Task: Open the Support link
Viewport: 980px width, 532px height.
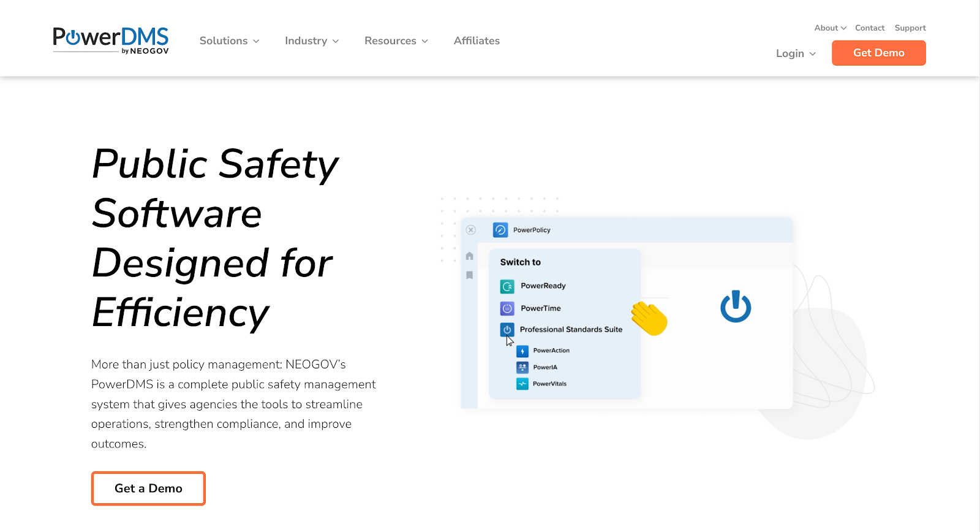Action: point(910,28)
